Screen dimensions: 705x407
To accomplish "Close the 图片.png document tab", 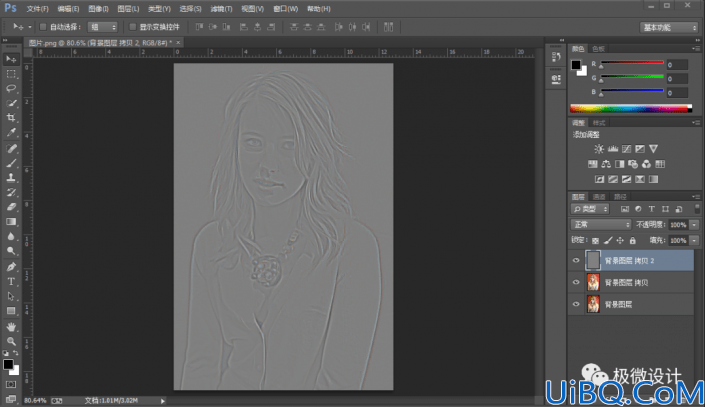I will [x=178, y=43].
